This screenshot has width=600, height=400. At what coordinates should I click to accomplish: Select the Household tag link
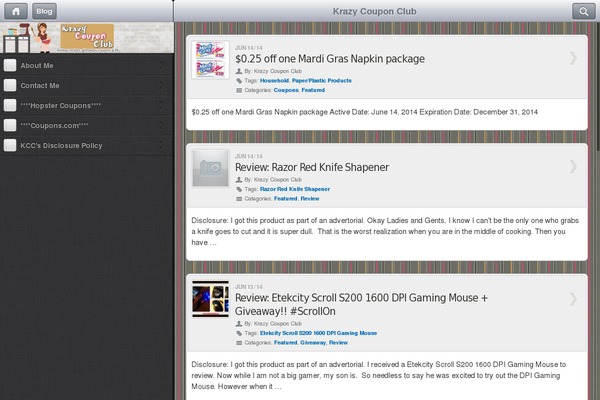(274, 81)
